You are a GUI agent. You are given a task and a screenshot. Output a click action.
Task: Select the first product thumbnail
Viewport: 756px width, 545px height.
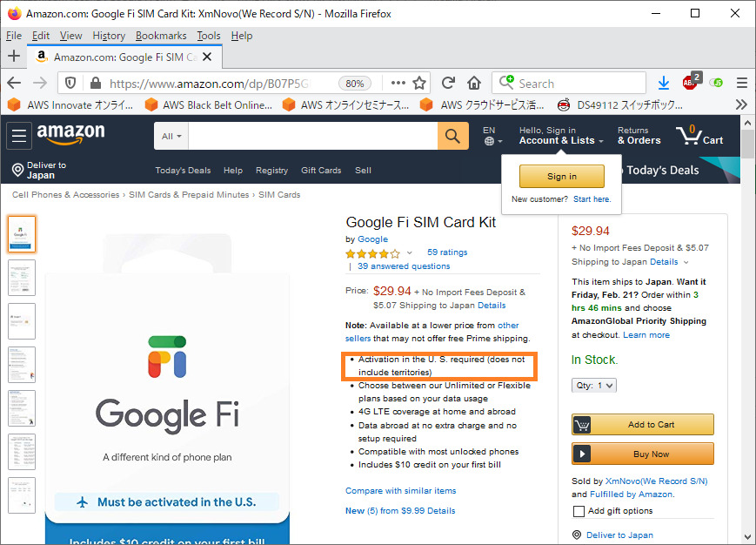(x=22, y=234)
